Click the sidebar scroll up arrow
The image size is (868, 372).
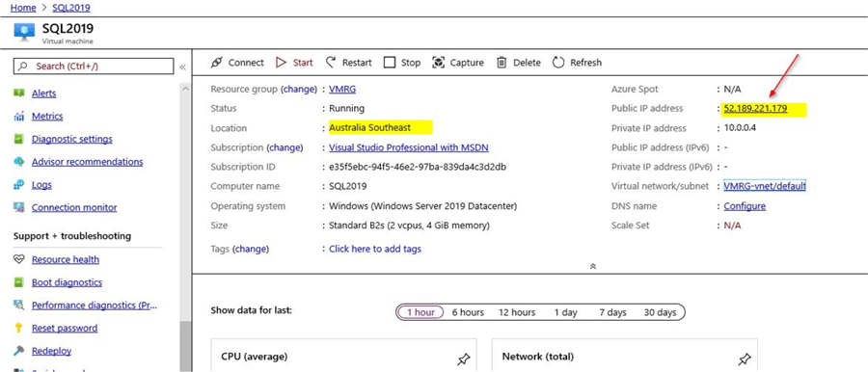pos(185,89)
